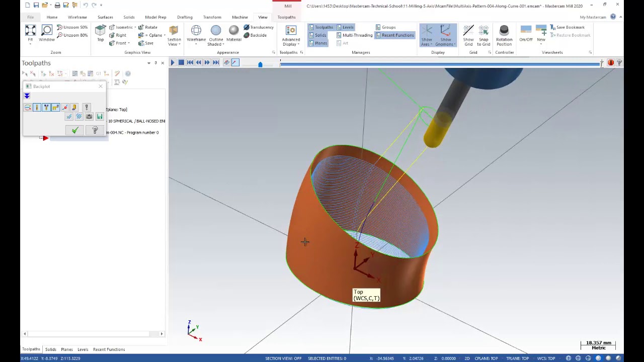Toggle Snap to Grid
The height and width of the screenshot is (362, 644).
484,34
